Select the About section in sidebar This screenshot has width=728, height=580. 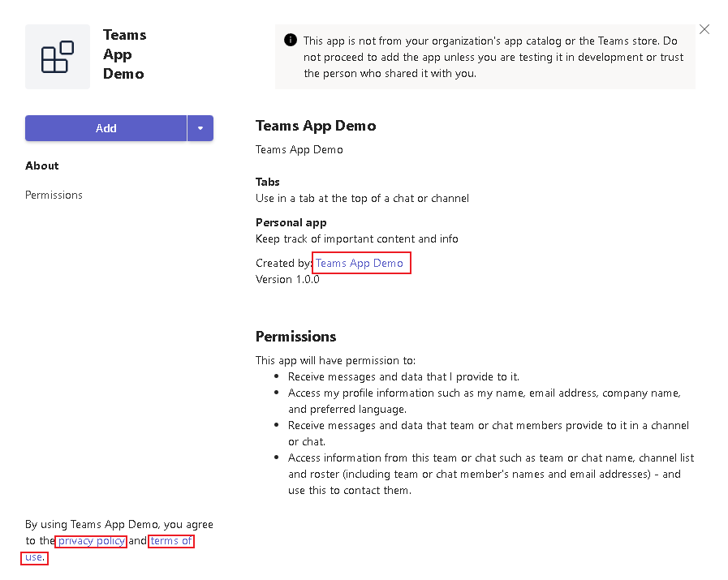(x=42, y=165)
